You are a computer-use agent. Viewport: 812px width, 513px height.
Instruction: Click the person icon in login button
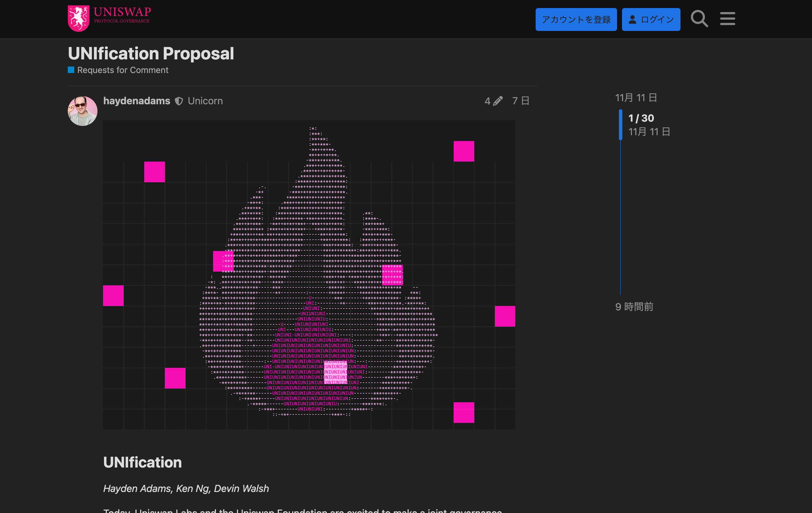click(x=632, y=19)
